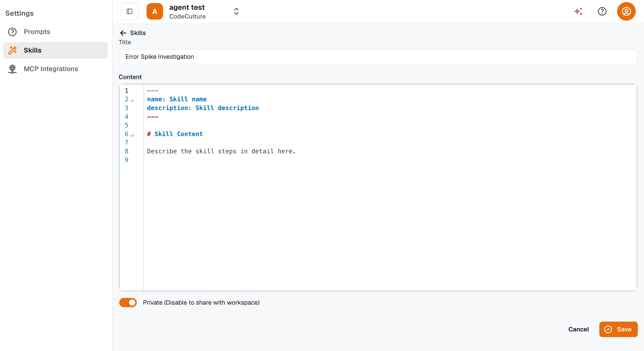This screenshot has width=644, height=351.
Task: Click the Prompts question mark icon
Action: tap(12, 32)
